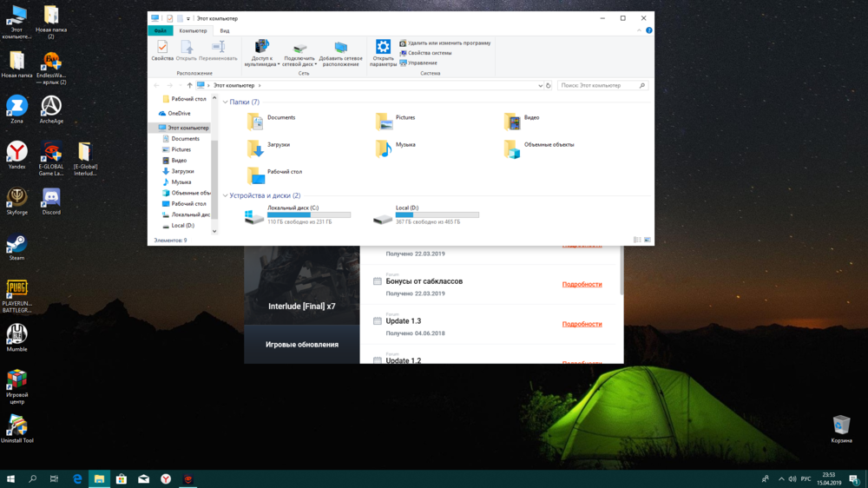
Task: Open the Музыка folder in main pane
Action: (385, 148)
